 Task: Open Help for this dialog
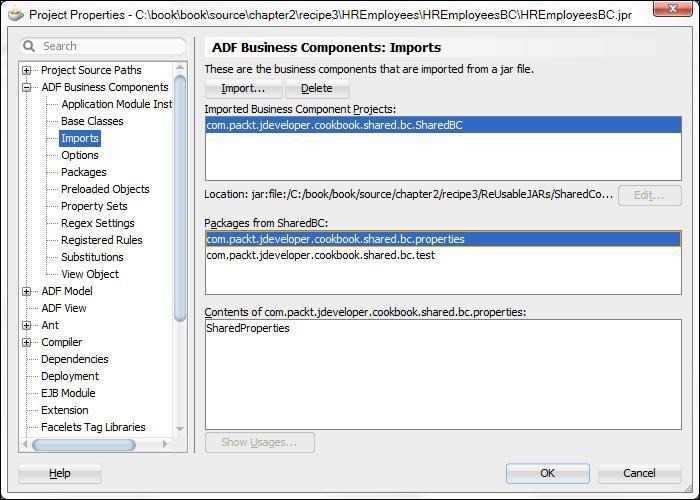coord(60,473)
